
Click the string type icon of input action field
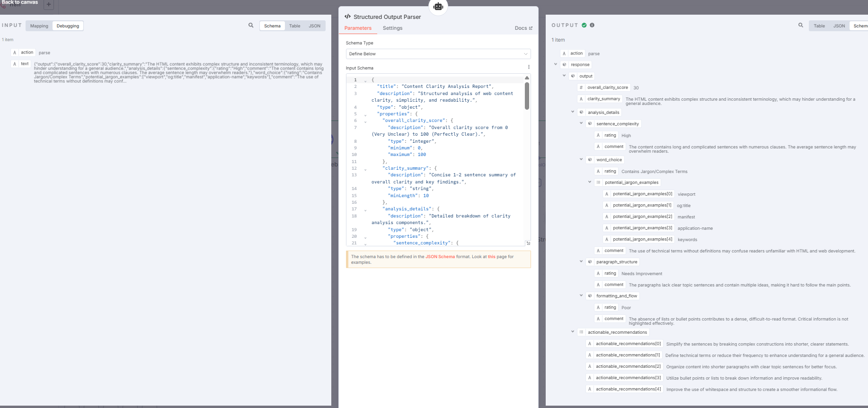(15, 52)
